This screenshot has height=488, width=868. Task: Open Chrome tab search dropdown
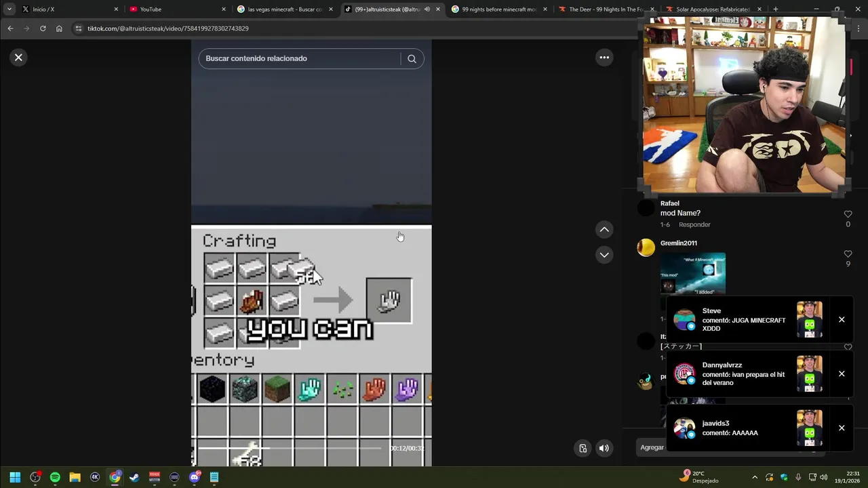point(9,9)
